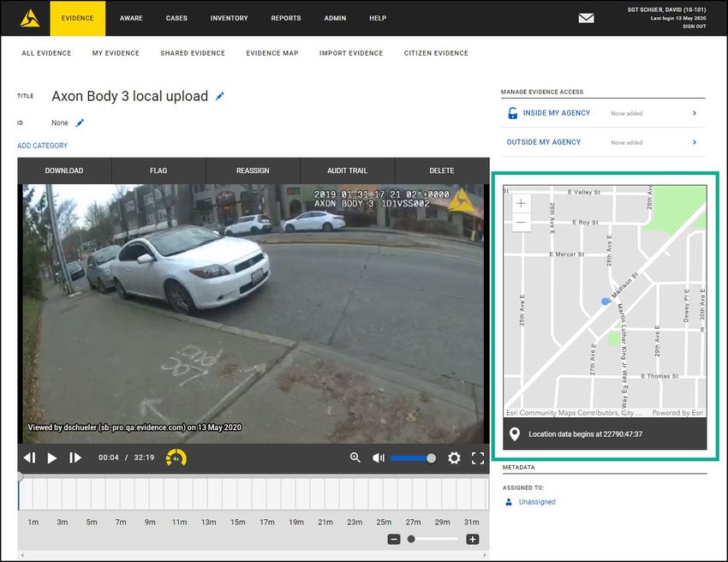Mute the video using the speaker icon
The height and width of the screenshot is (562, 728).
(x=379, y=458)
